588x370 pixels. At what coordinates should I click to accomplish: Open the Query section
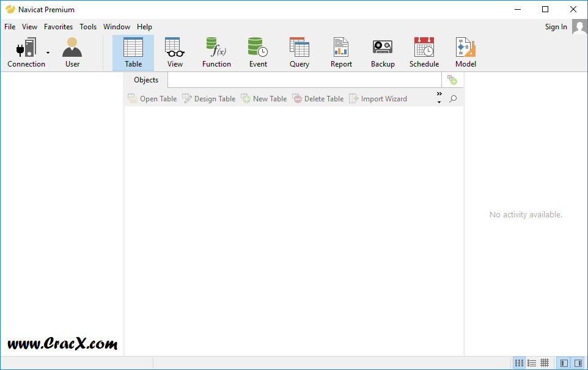(300, 53)
